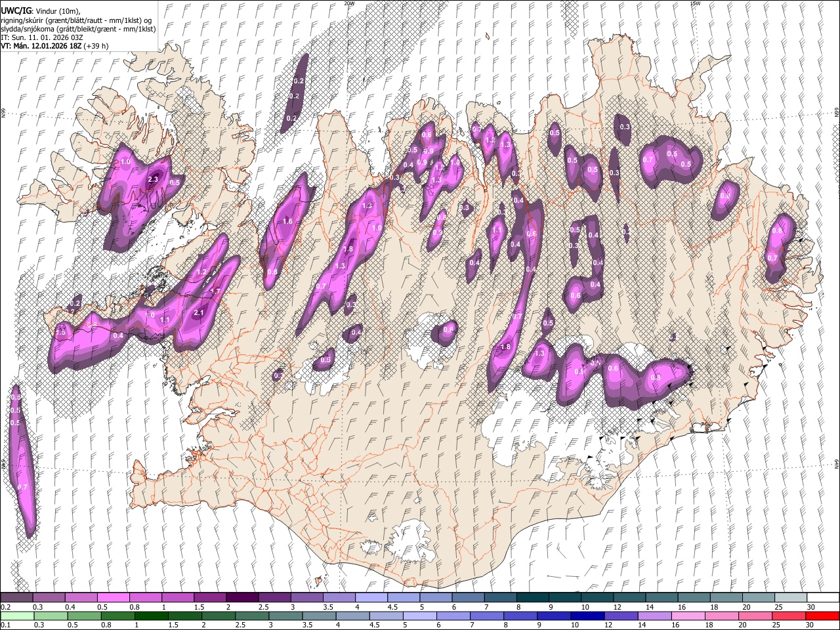Click the '4.5' label in lower legend scale
Viewport: 840px width, 630px height.
(x=374, y=625)
